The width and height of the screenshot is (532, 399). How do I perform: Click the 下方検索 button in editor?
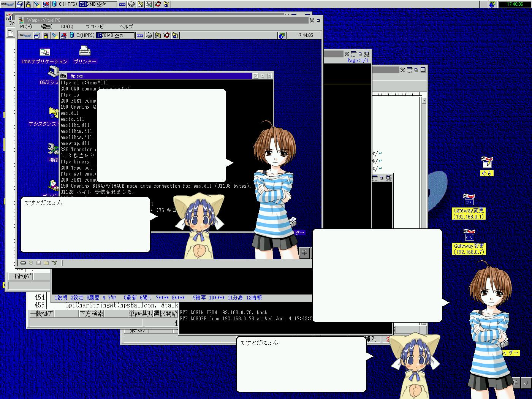(92, 313)
